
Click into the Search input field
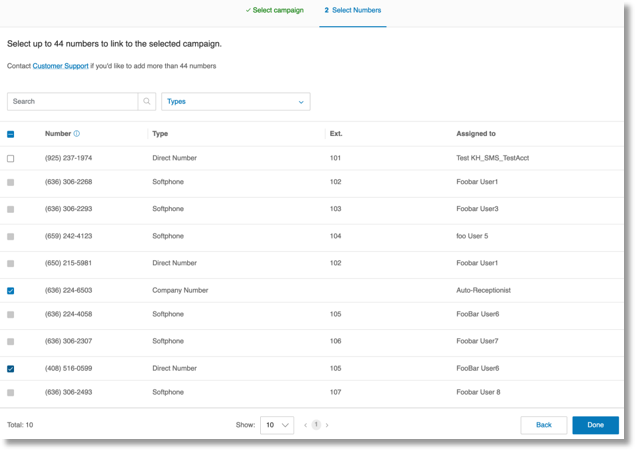(x=72, y=101)
